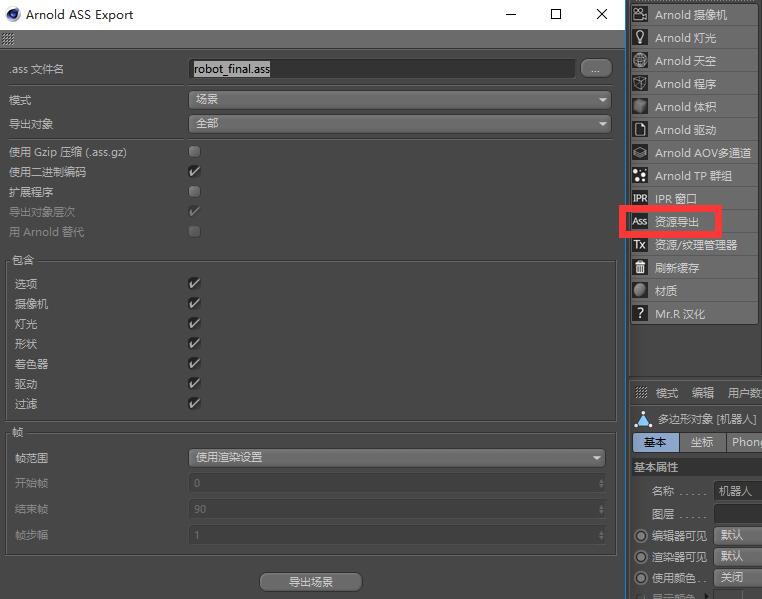Toggle 使用二进制编码 checkbox
The width and height of the screenshot is (762, 599).
(x=194, y=171)
